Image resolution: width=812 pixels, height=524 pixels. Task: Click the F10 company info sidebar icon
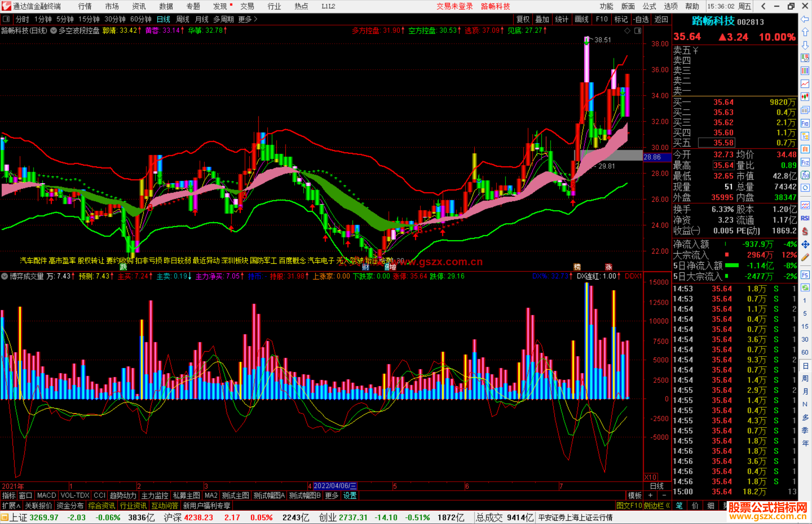[x=805, y=123]
